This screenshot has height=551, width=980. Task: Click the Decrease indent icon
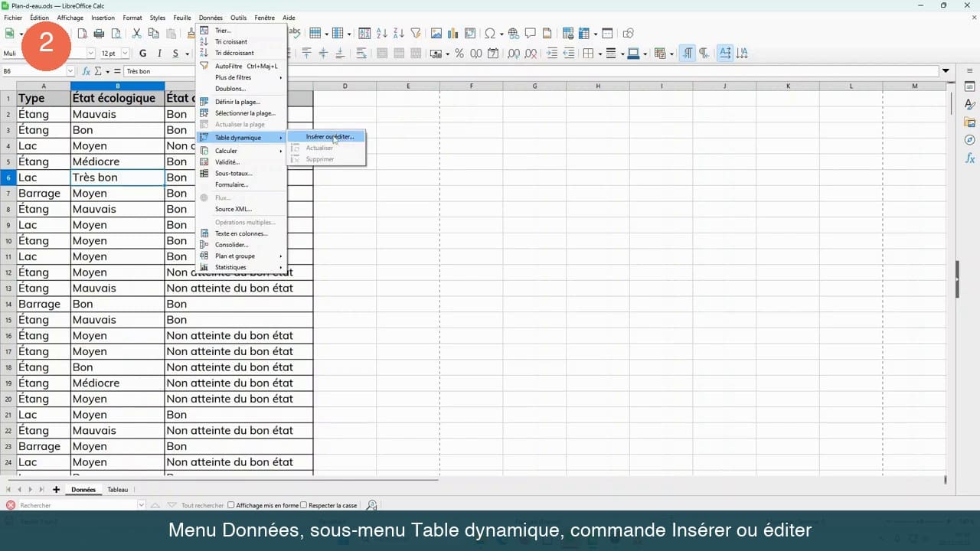(569, 54)
